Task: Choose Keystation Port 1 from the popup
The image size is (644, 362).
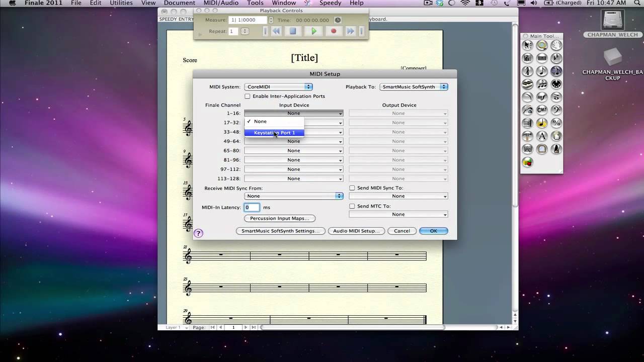Action: coord(274,133)
